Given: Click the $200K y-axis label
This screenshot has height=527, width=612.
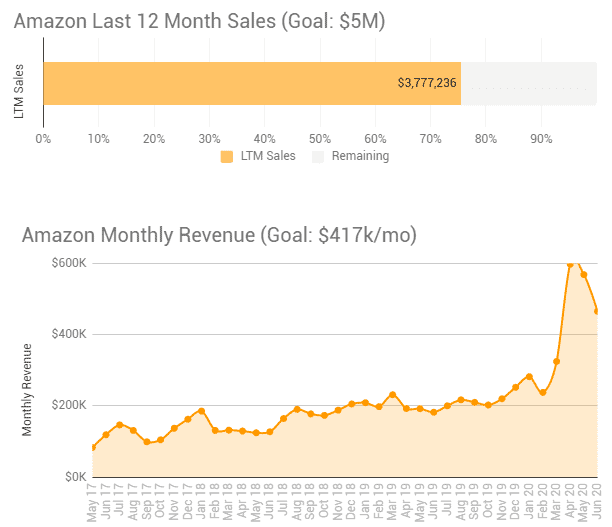Looking at the screenshot, I should coord(70,405).
